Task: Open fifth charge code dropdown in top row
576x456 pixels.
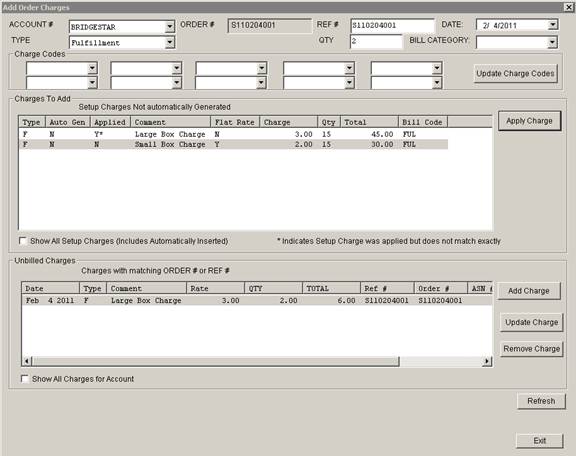Action: (437, 68)
